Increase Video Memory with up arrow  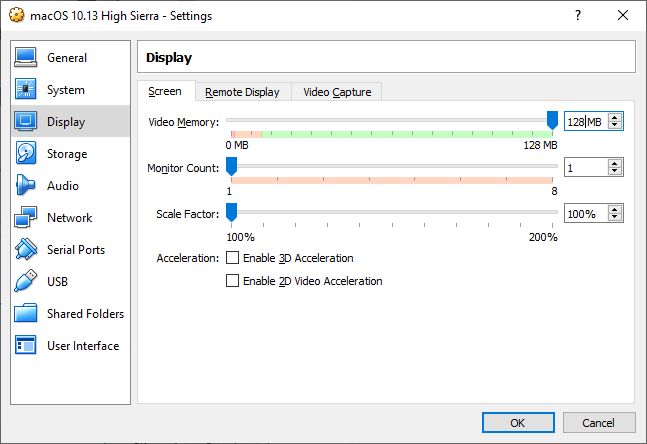(x=615, y=117)
